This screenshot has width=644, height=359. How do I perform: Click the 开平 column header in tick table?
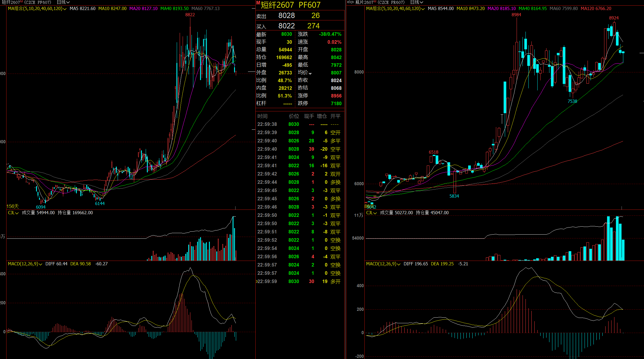(x=335, y=116)
